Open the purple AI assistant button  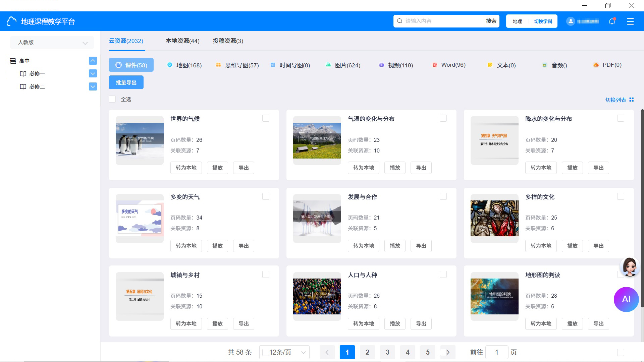tap(626, 299)
